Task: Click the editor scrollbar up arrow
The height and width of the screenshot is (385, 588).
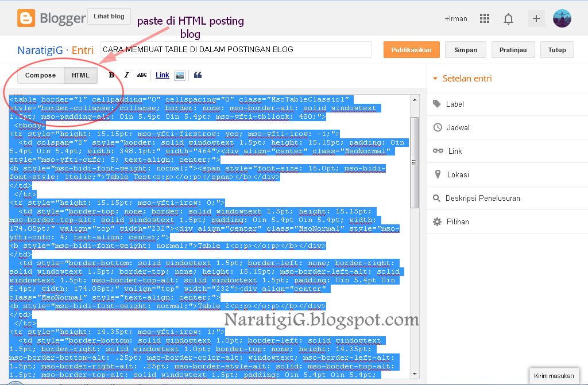Action: [415, 100]
